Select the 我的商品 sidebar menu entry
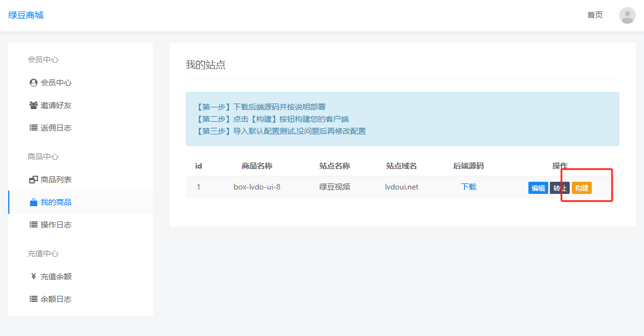 pos(55,202)
